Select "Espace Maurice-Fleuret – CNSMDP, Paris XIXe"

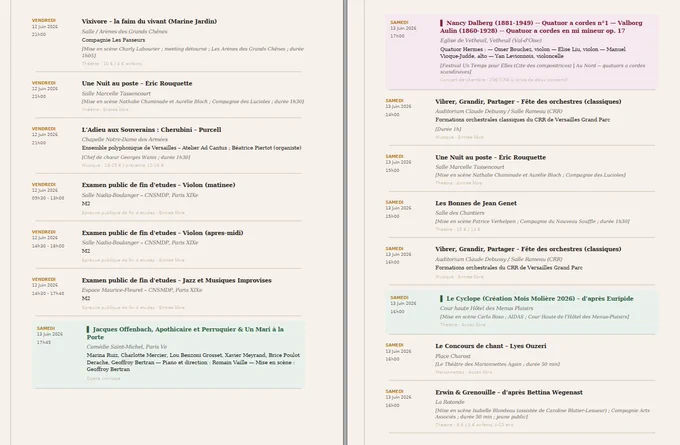pyautogui.click(x=142, y=290)
